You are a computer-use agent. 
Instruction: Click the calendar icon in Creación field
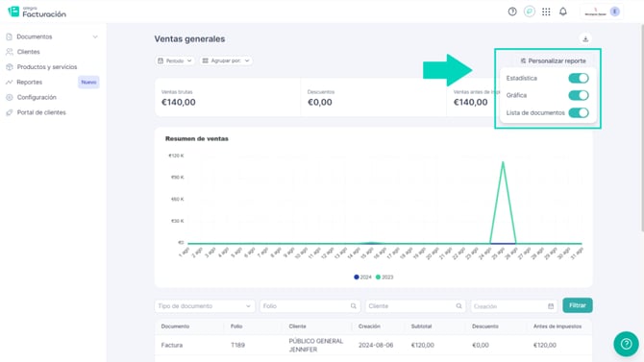pyautogui.click(x=551, y=306)
